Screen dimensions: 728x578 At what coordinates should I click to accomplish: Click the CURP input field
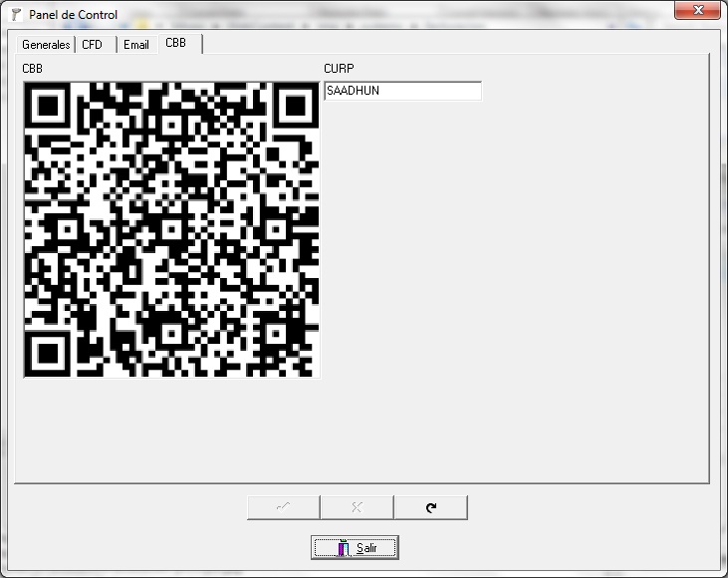click(402, 91)
